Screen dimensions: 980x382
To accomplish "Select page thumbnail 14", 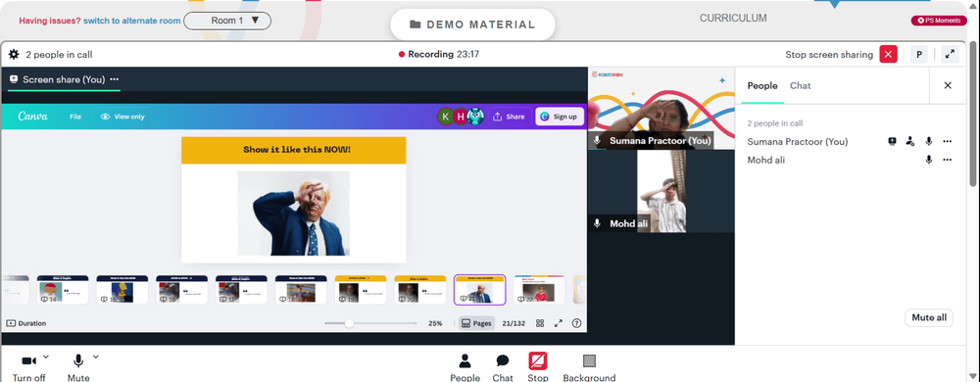I will click(63, 290).
